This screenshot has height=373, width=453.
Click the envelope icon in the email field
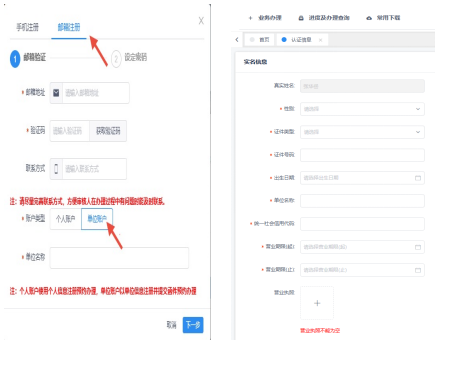[x=56, y=93]
